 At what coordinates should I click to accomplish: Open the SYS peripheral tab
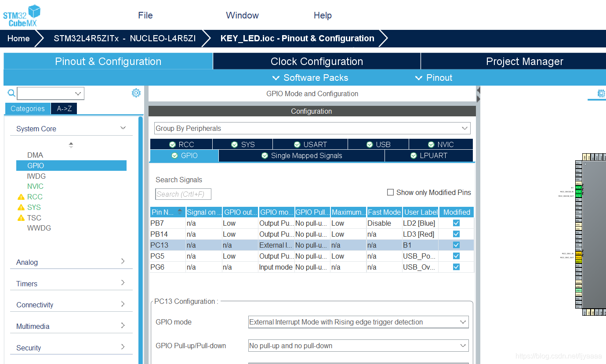243,144
